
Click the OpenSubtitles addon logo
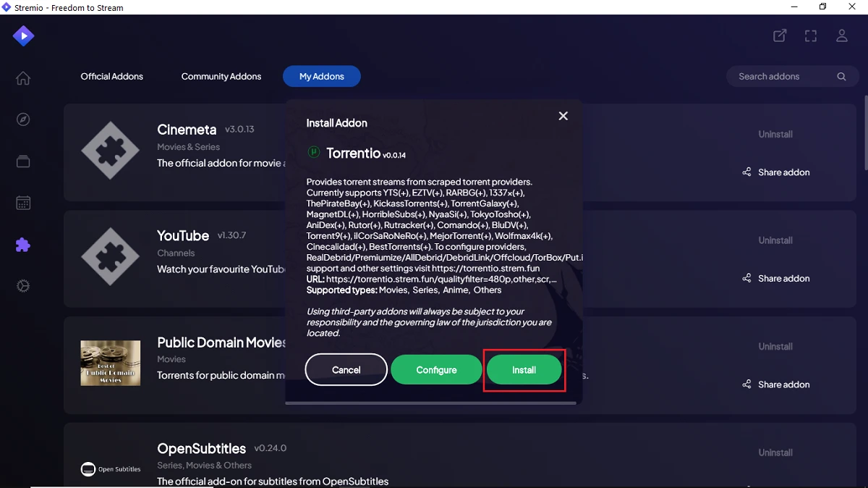pyautogui.click(x=110, y=469)
